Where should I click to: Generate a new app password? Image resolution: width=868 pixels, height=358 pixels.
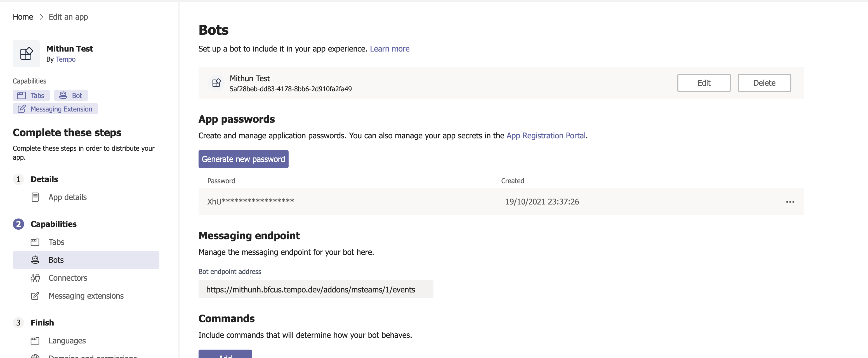coord(243,159)
